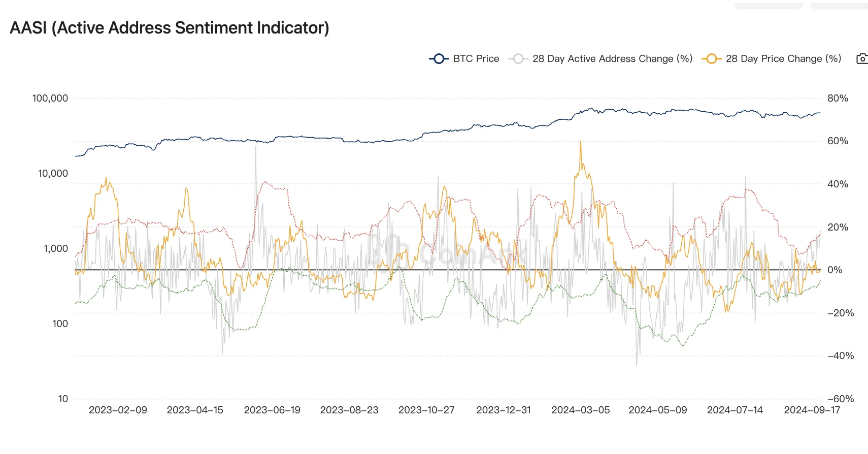Viewport: 868px width, 454px height.
Task: Click the grey Active Address Change legend marker
Action: click(518, 59)
